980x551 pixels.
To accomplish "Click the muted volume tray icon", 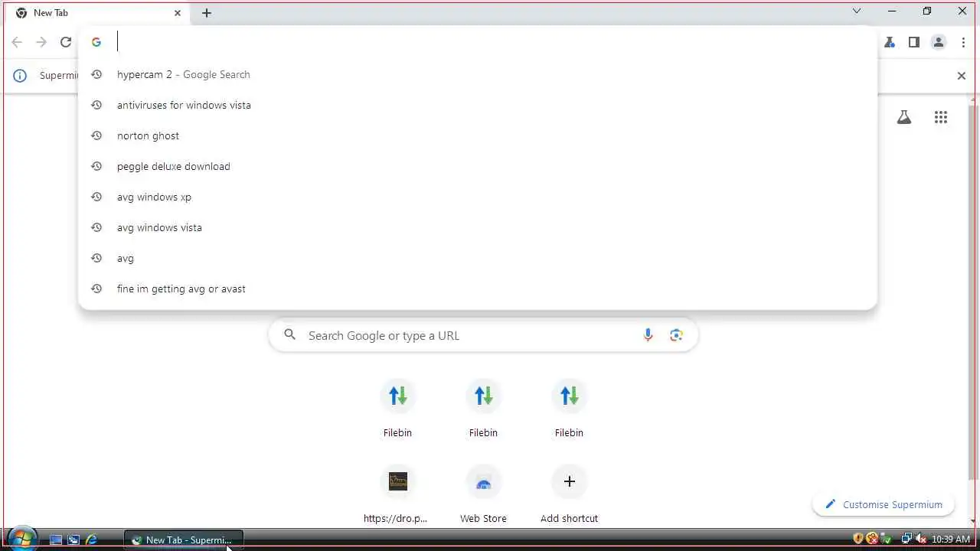I will [921, 539].
